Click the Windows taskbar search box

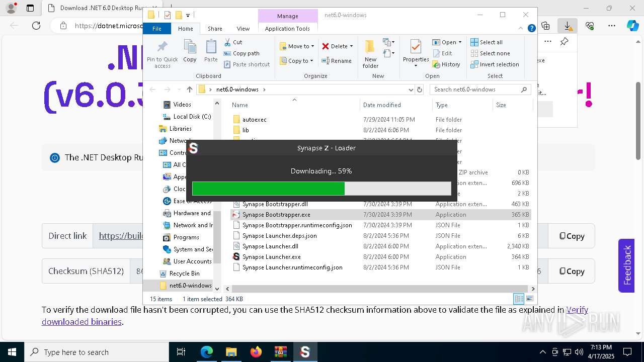coord(97,352)
